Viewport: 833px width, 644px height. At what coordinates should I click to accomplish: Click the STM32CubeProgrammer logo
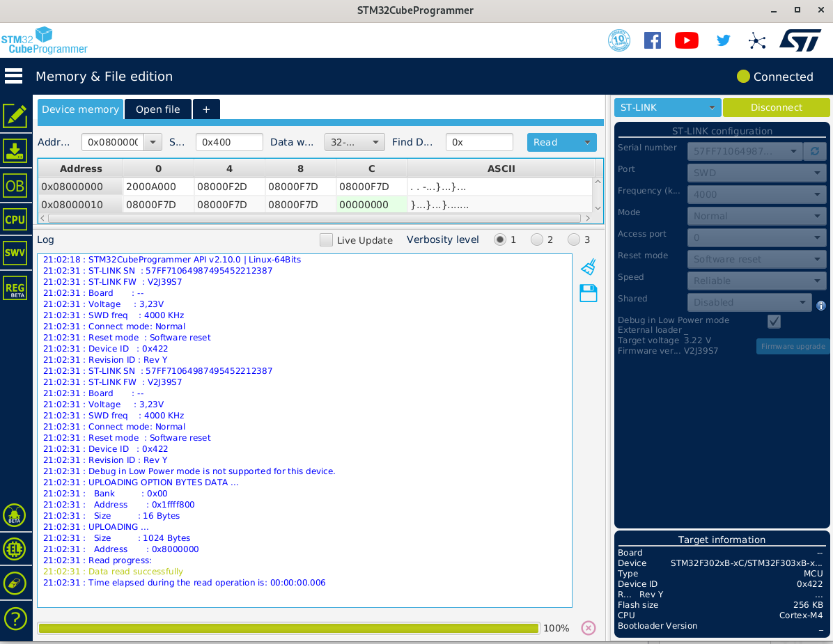(x=44, y=40)
